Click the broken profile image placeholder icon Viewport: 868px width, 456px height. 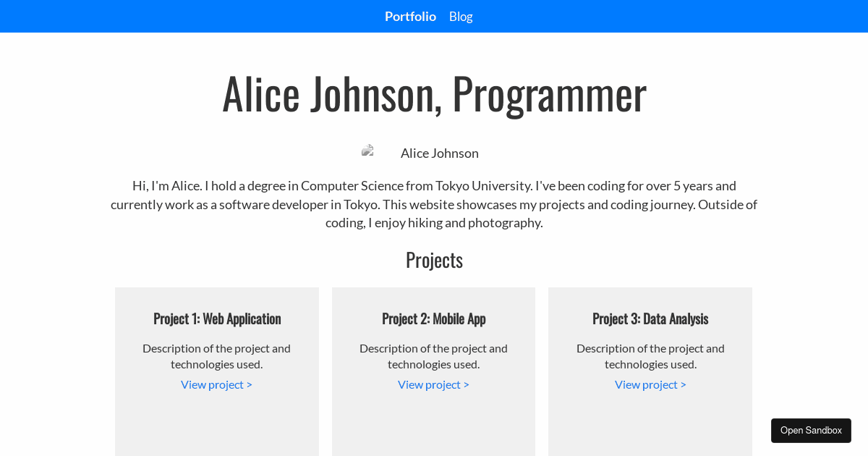[367, 151]
